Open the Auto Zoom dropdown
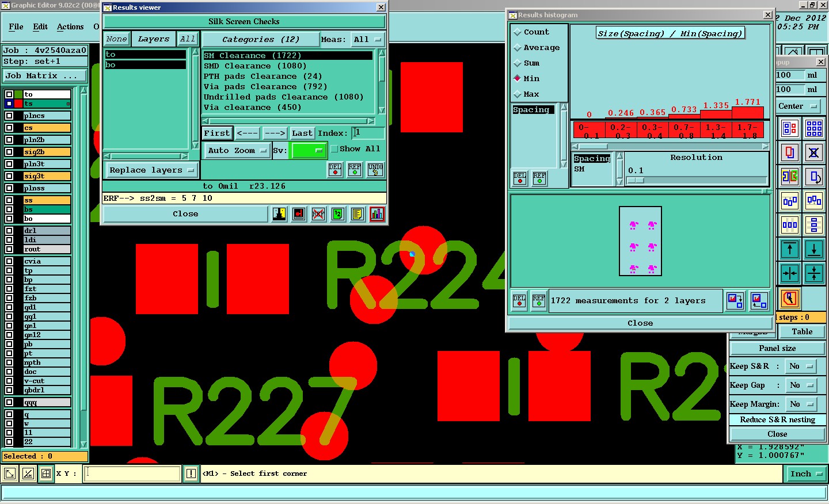This screenshot has width=829, height=504. point(237,151)
